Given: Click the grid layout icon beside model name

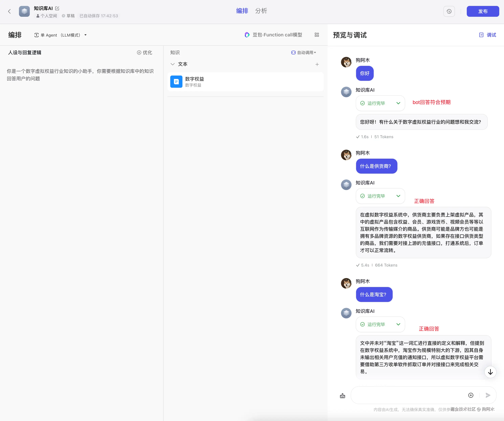Looking at the screenshot, I should pos(316,35).
